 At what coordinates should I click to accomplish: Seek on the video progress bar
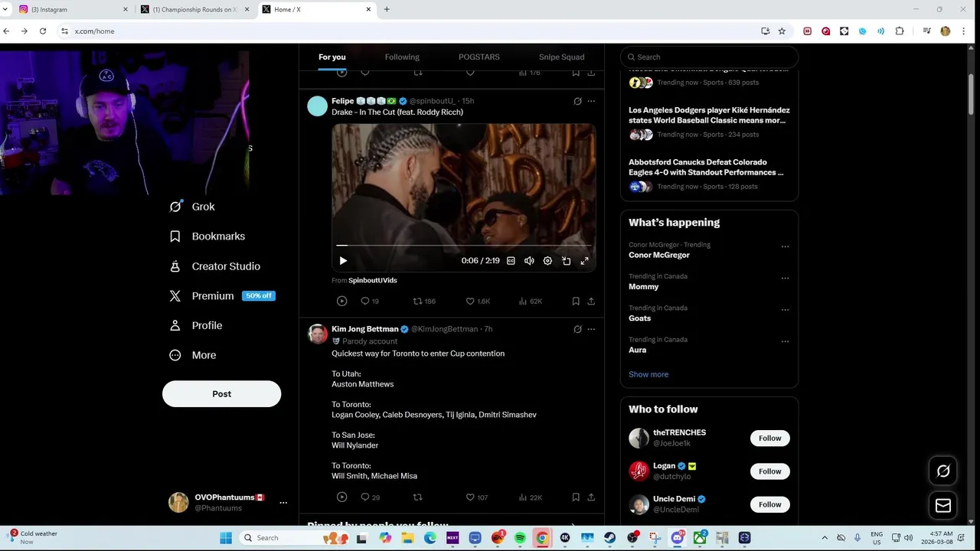463,246
